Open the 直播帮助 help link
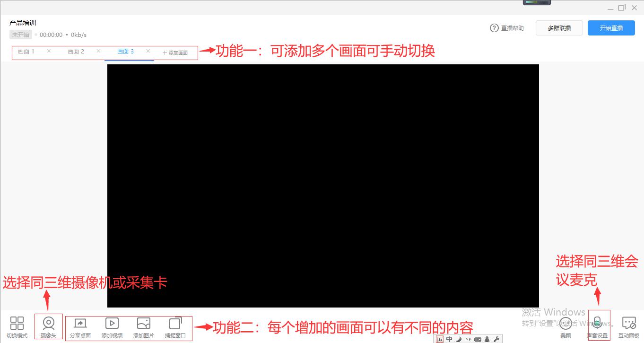 (507, 28)
